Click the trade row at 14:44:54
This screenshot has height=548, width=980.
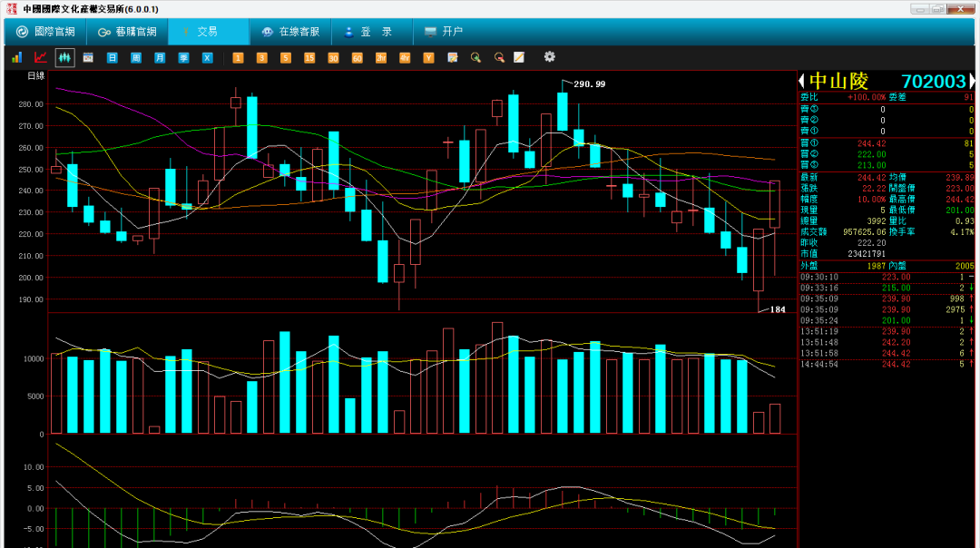coord(887,365)
